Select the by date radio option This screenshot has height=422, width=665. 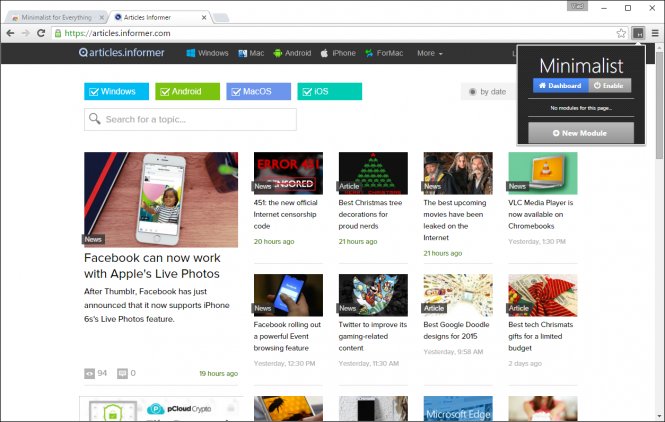coord(472,92)
